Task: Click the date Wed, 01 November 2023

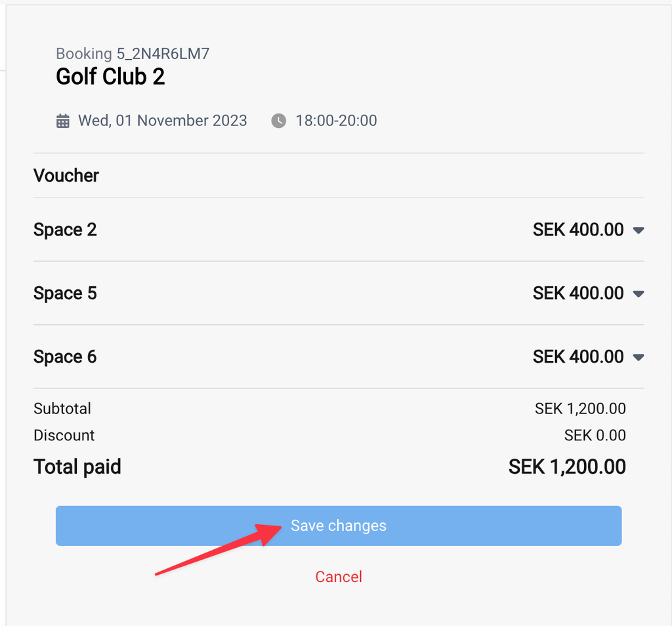Action: 163,120
